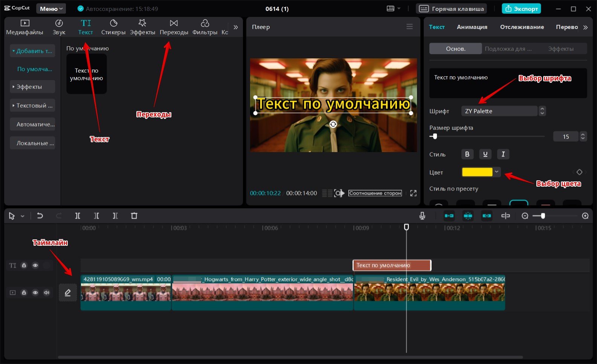
Task: Click the delete-right trim tool
Action: [115, 216]
